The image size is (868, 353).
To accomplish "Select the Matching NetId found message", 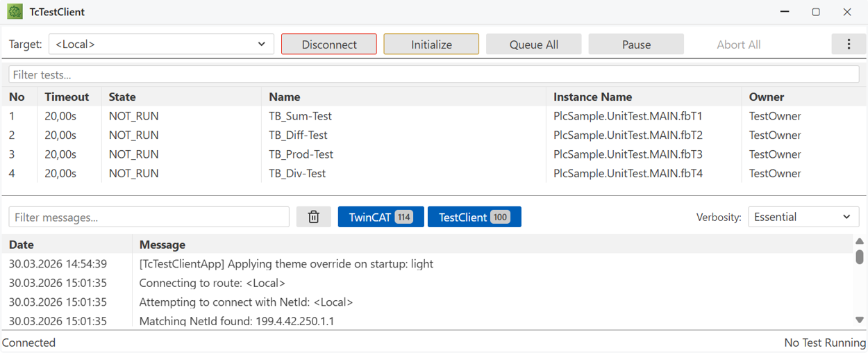I will [x=427, y=321].
